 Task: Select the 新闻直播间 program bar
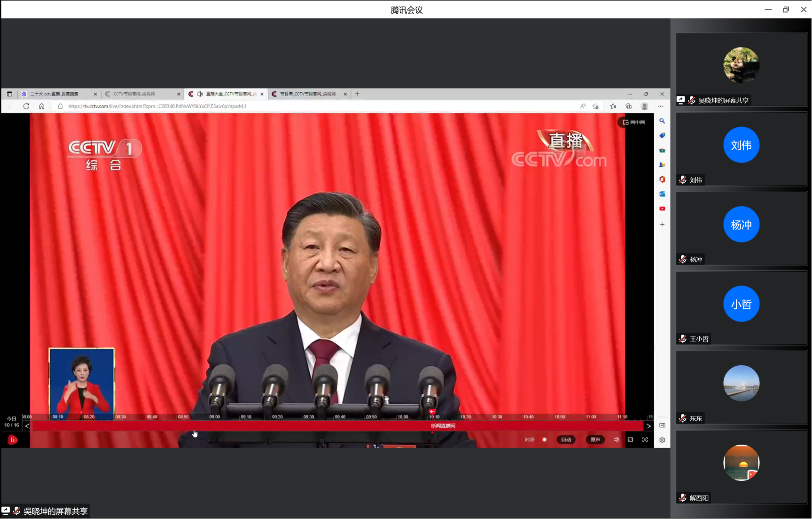(443, 425)
